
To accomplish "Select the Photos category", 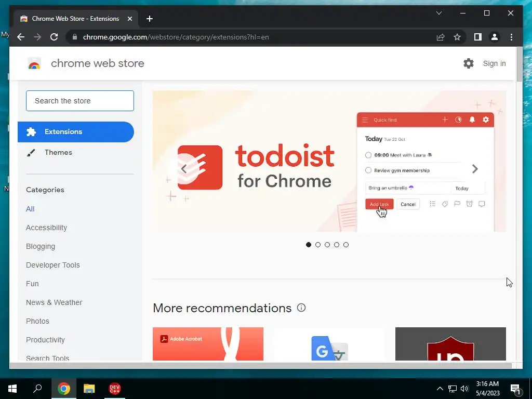I will pos(37,321).
